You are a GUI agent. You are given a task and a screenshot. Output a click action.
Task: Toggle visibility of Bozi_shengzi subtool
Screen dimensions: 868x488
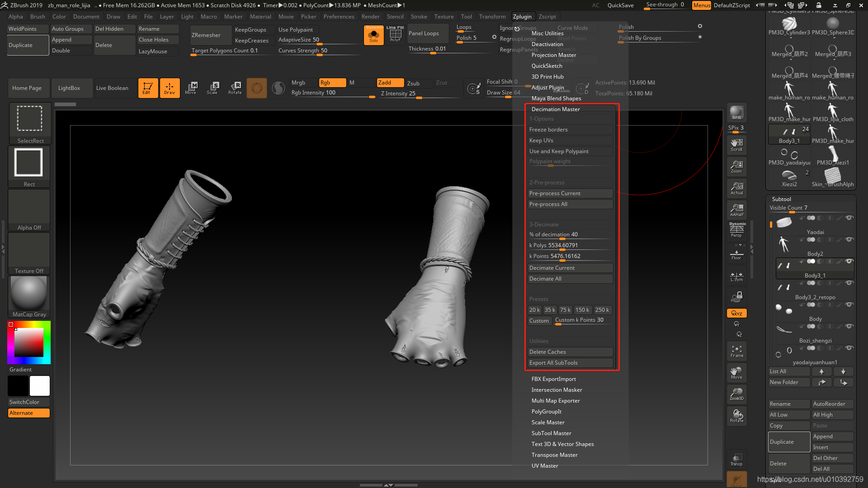(851, 348)
